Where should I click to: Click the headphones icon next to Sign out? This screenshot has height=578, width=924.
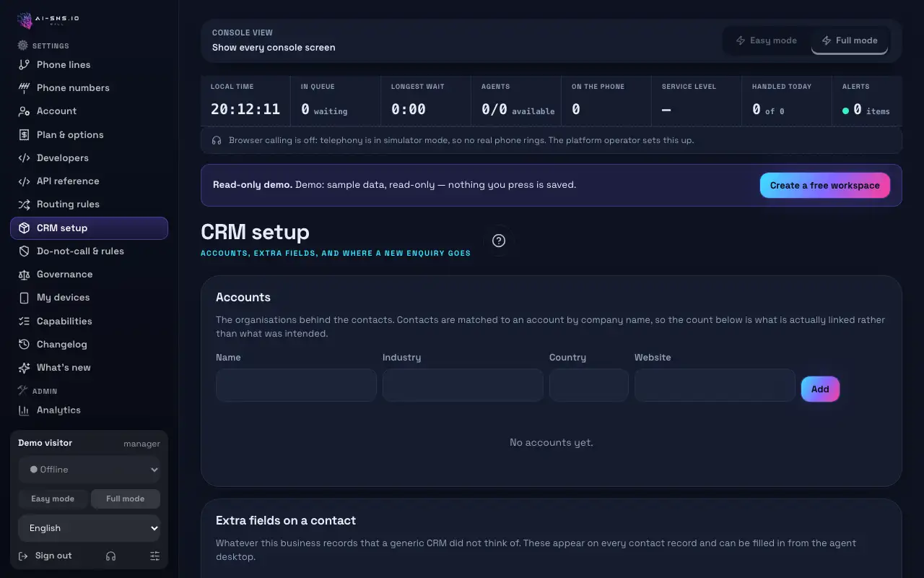(x=110, y=556)
